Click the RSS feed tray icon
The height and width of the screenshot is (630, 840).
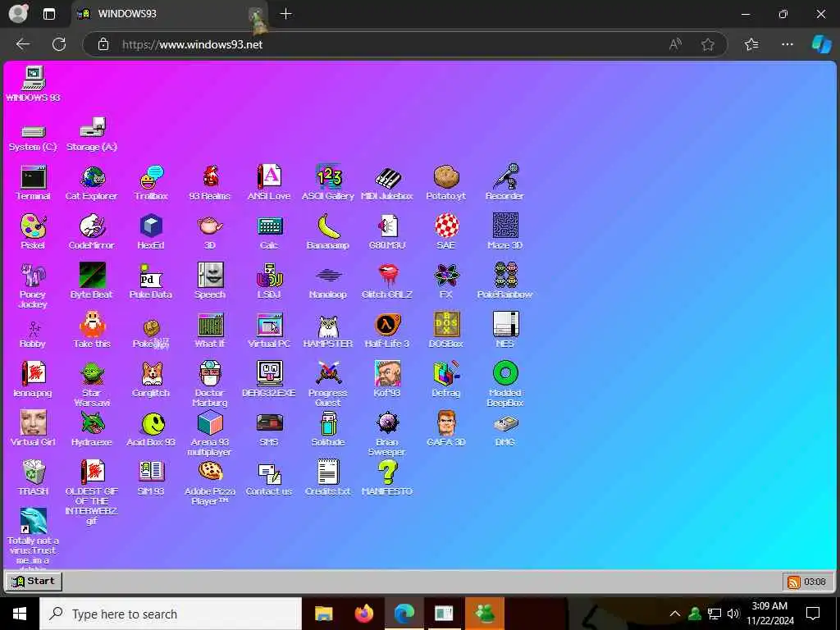tap(793, 582)
